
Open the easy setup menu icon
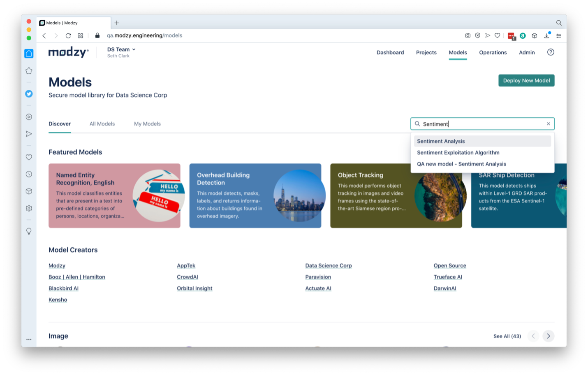559,36
